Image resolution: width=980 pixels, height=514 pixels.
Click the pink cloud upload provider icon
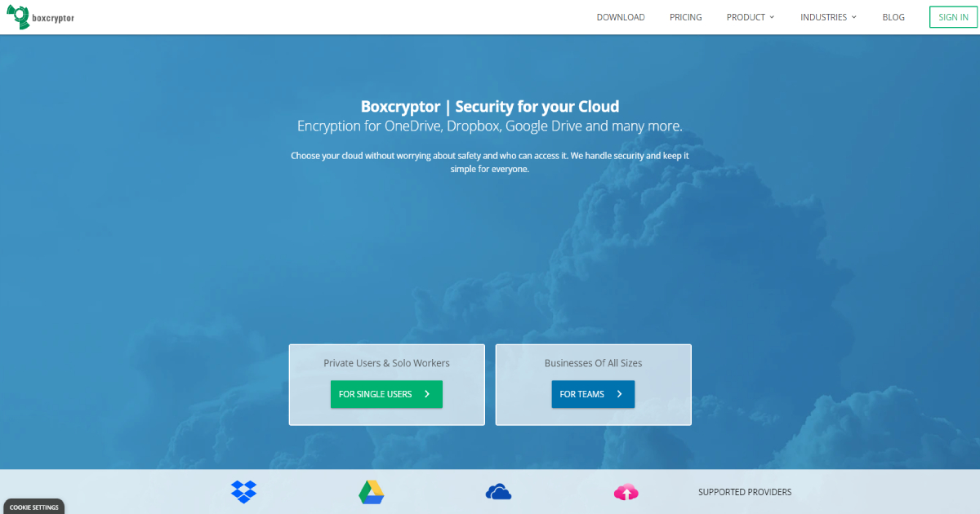(626, 492)
